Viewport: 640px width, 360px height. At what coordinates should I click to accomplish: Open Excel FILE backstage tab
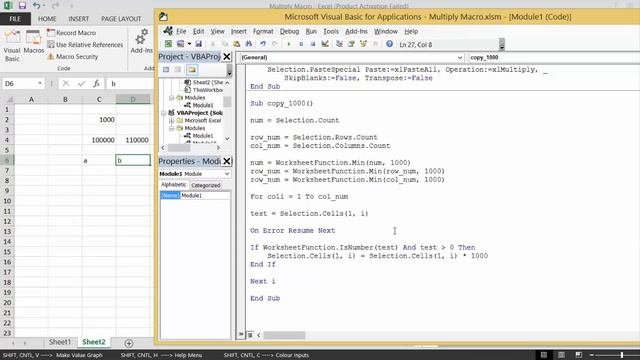pos(15,19)
